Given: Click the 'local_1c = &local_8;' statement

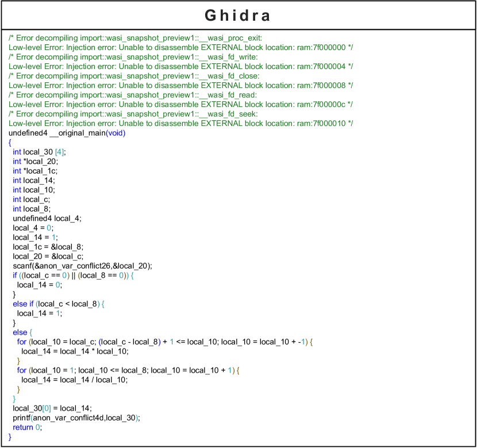Looking at the screenshot, I should 48,247.
